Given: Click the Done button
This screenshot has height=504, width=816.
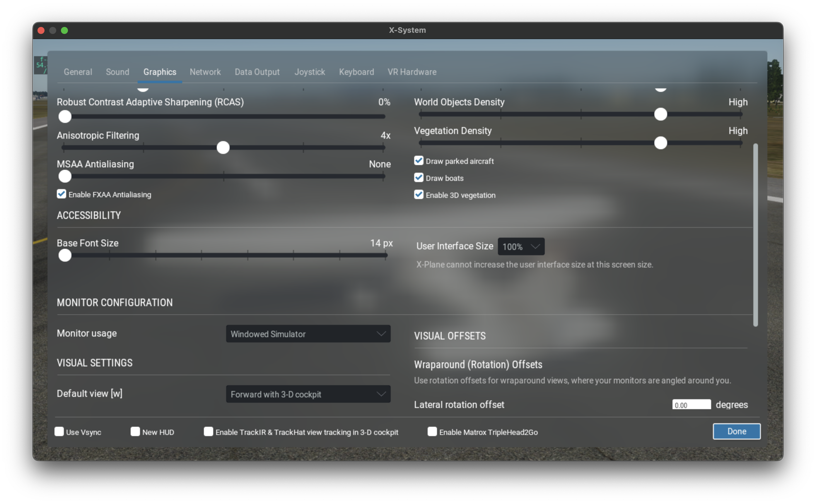Looking at the screenshot, I should click(736, 432).
